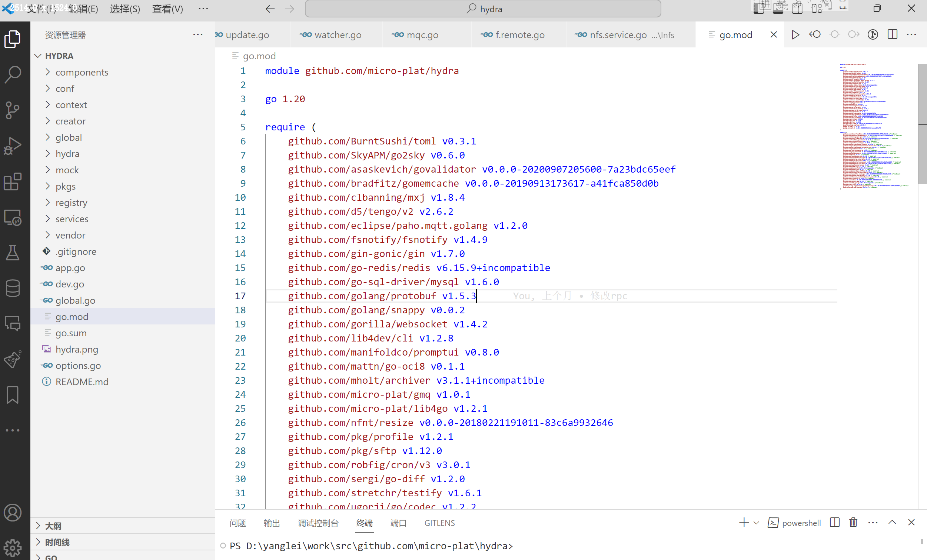Click the Source Control icon in sidebar
The height and width of the screenshot is (560, 927).
coord(13,110)
